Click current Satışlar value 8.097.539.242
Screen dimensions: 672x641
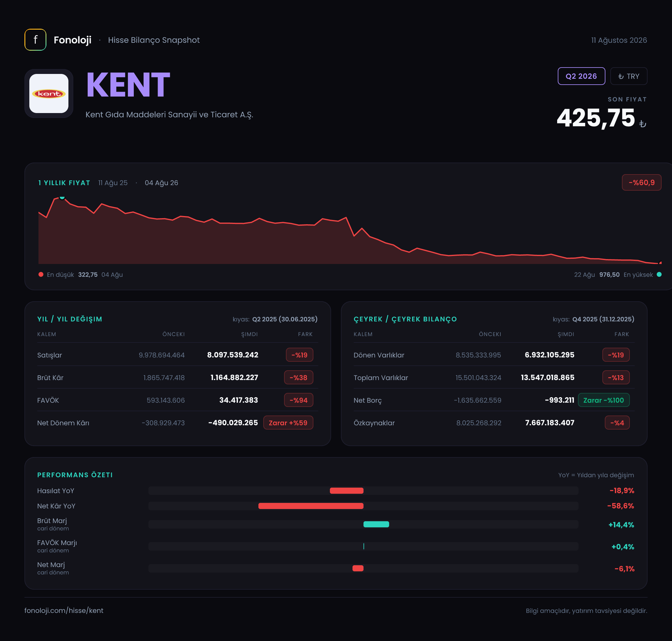tap(233, 355)
